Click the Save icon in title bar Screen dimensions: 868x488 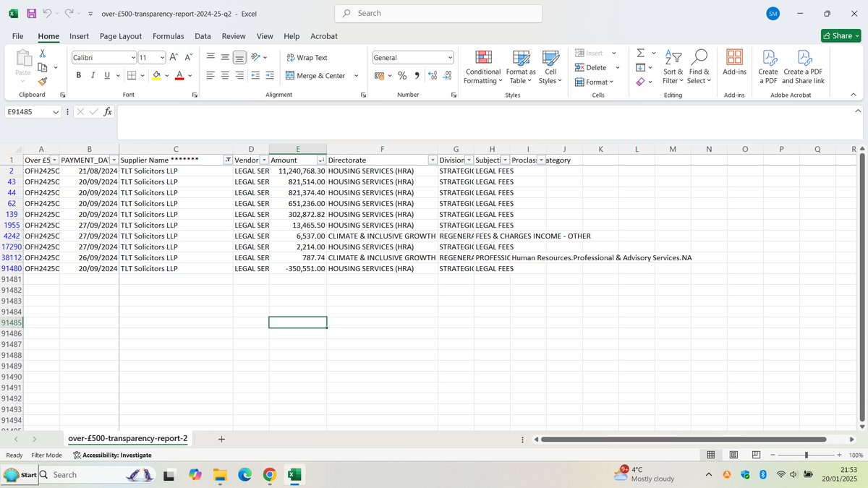(x=31, y=14)
